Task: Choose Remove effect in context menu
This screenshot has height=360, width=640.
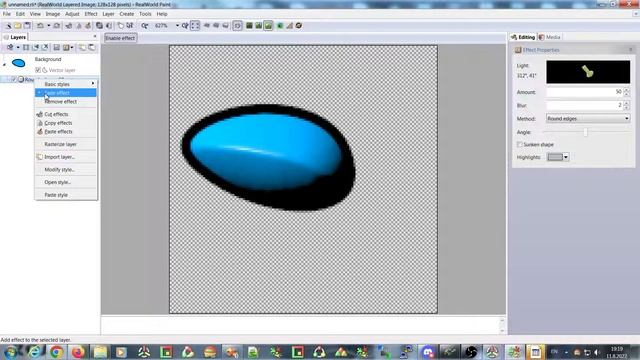Action: 66,102
